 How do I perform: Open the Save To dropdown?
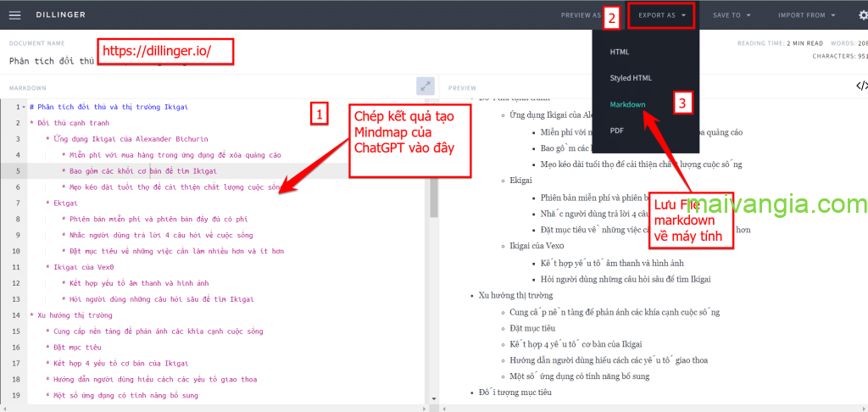(732, 15)
